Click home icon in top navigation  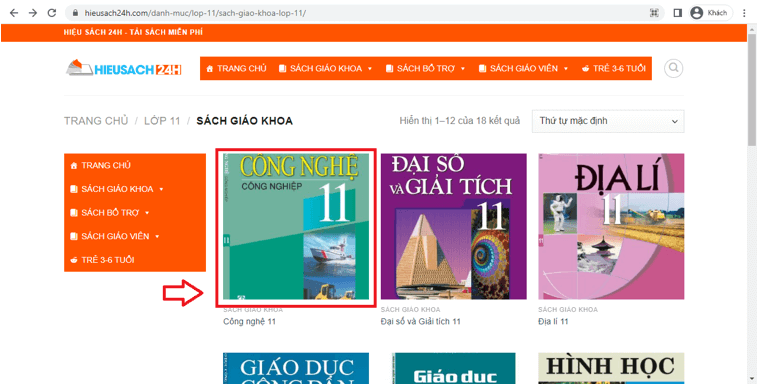pos(210,68)
